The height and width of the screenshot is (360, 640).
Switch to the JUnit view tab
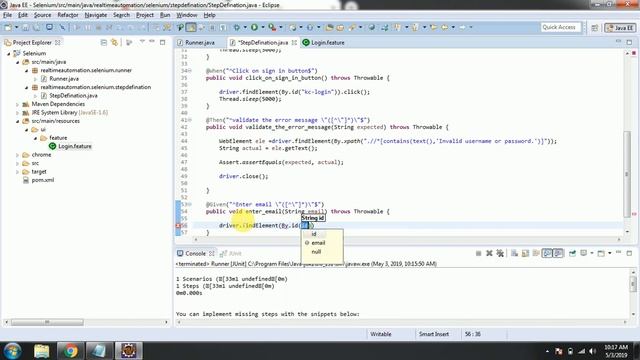click(231, 253)
